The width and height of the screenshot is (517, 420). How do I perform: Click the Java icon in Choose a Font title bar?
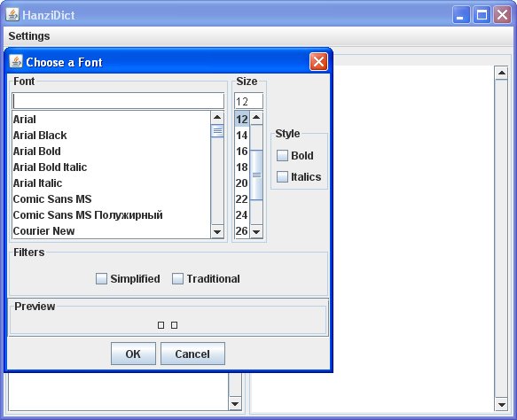(x=16, y=61)
